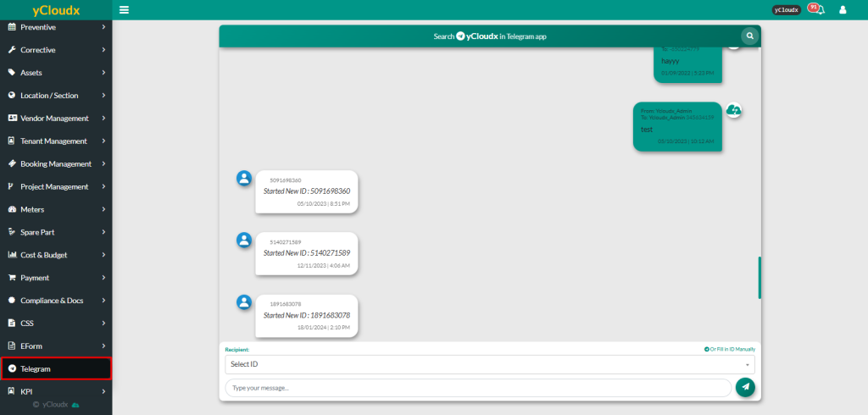
Task: Click the chat vertical scrollbar handle
Action: coord(759,277)
